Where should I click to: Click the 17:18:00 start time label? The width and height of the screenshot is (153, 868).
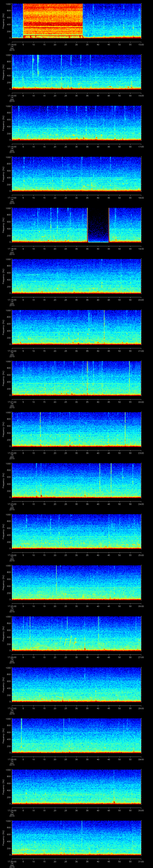pos(12,249)
